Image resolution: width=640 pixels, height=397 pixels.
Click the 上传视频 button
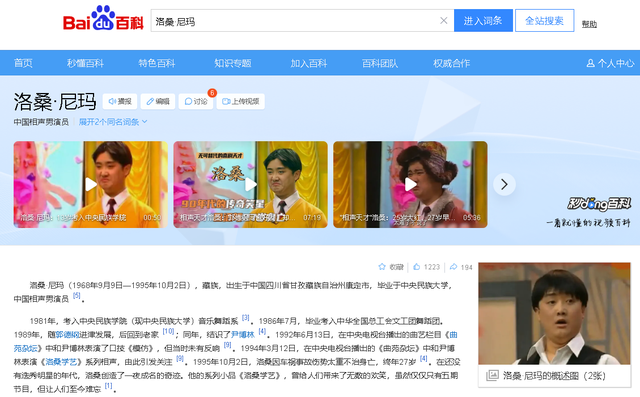coord(240,101)
